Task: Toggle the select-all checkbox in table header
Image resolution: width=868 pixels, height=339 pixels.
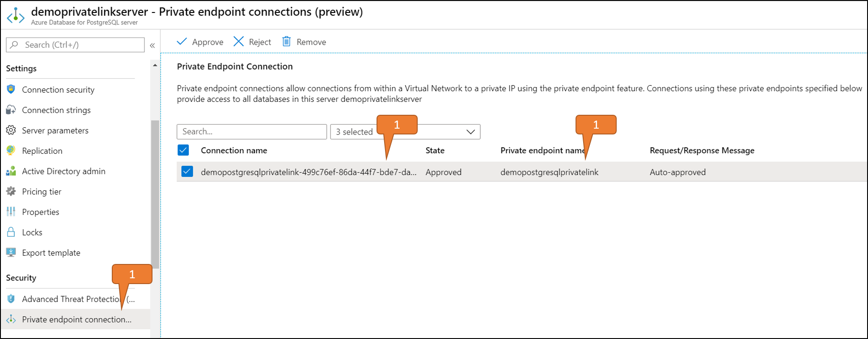Action: click(183, 150)
